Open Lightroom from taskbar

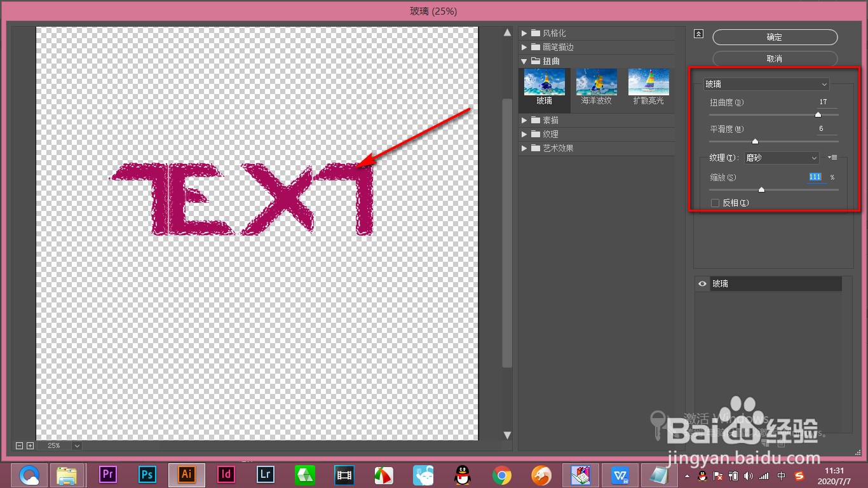pos(265,474)
